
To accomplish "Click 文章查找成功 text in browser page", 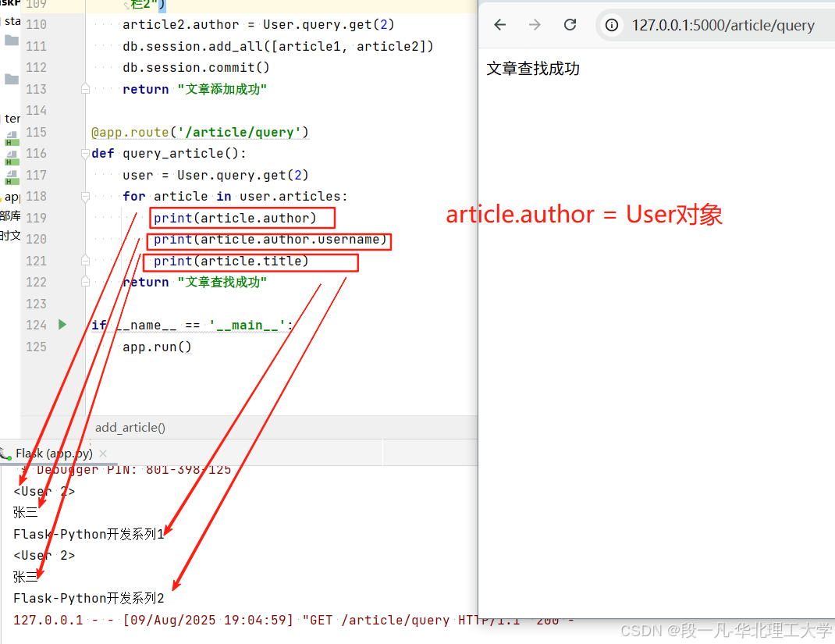I will [532, 69].
